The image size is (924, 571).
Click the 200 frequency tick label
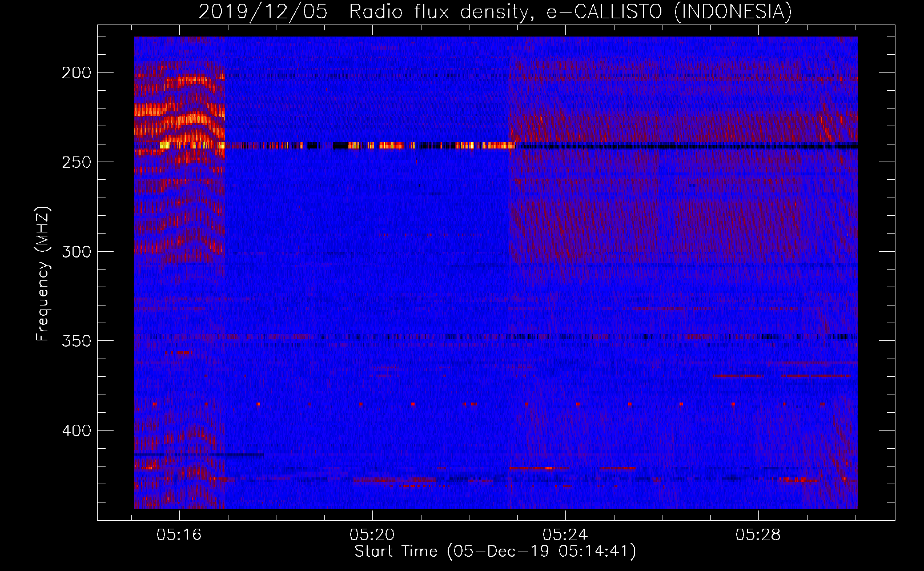coord(77,73)
